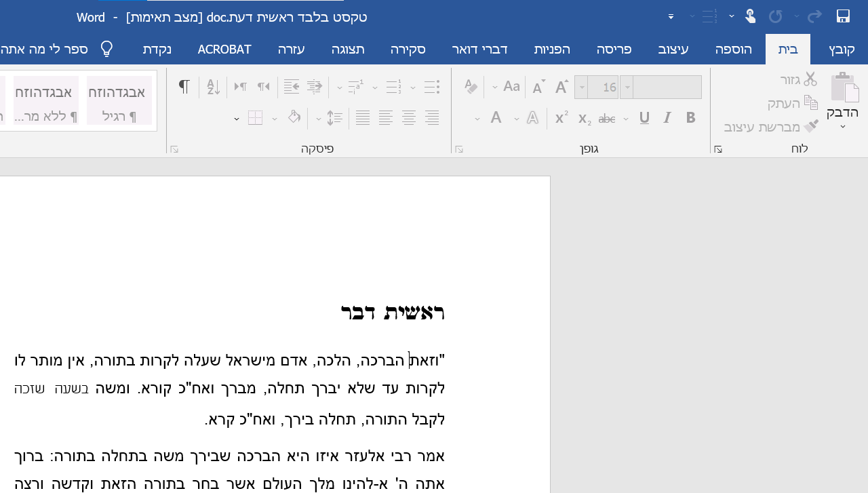Image resolution: width=868 pixels, height=493 pixels.
Task: Open Customize Quick Access Toolbar dropdown
Action: click(x=671, y=16)
